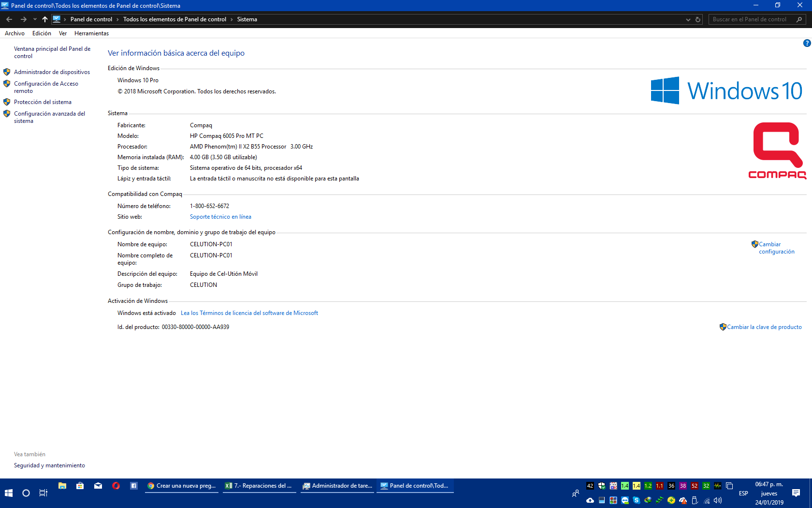The width and height of the screenshot is (812, 508).
Task: Open the volume speaker tray icon
Action: click(x=718, y=500)
